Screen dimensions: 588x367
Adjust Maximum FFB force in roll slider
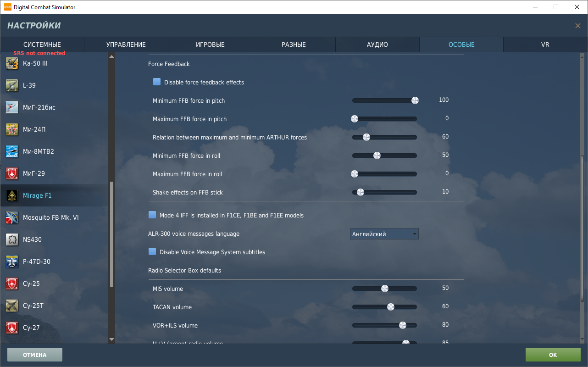tap(384, 174)
